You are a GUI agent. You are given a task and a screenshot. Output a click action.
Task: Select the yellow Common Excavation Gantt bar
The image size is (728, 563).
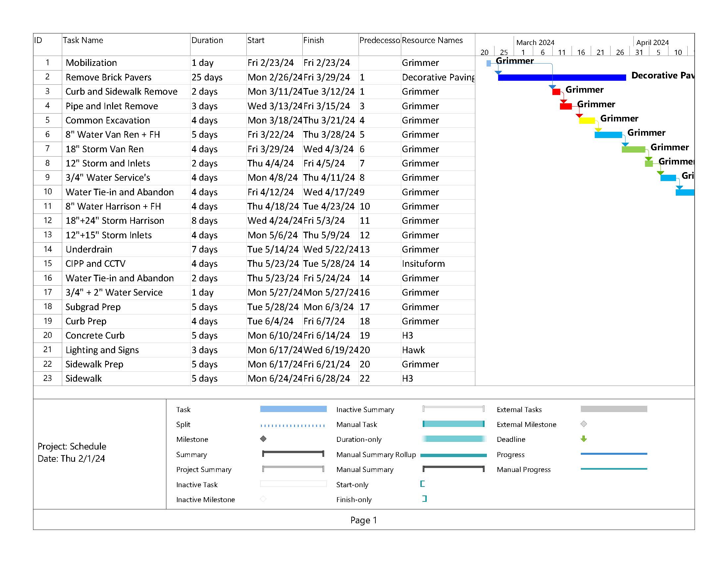pos(587,120)
